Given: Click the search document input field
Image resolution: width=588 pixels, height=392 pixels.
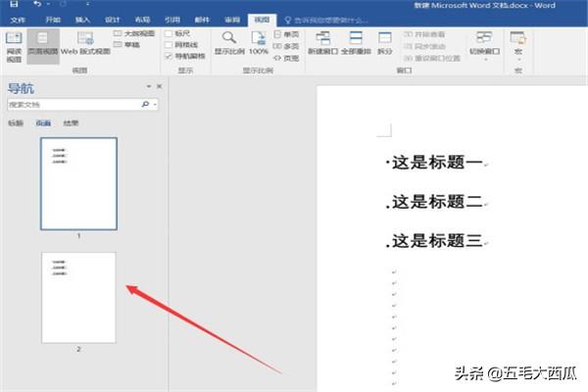Looking at the screenshot, I should point(73,104).
